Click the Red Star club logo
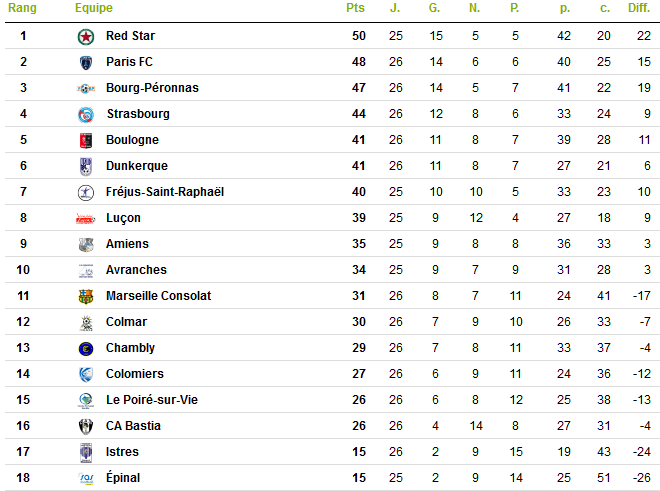Screen dimensions: 660x491 pyautogui.click(x=86, y=37)
